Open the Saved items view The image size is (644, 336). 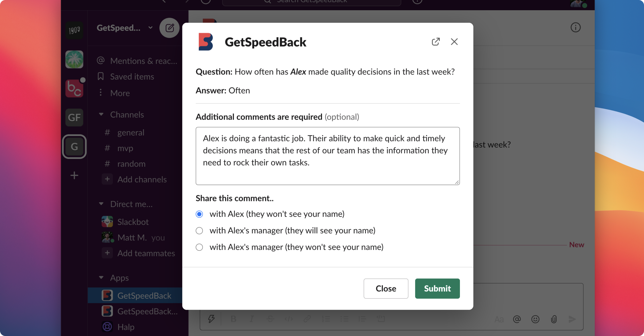131,76
